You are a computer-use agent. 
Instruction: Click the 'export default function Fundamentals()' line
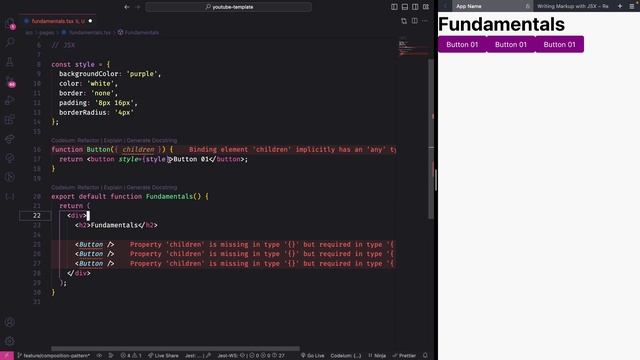click(x=130, y=197)
